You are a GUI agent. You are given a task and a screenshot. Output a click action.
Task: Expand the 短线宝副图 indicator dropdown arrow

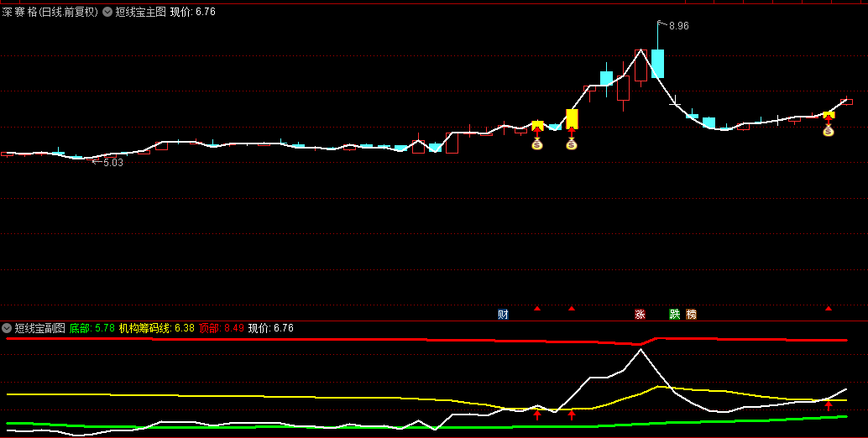click(7, 328)
